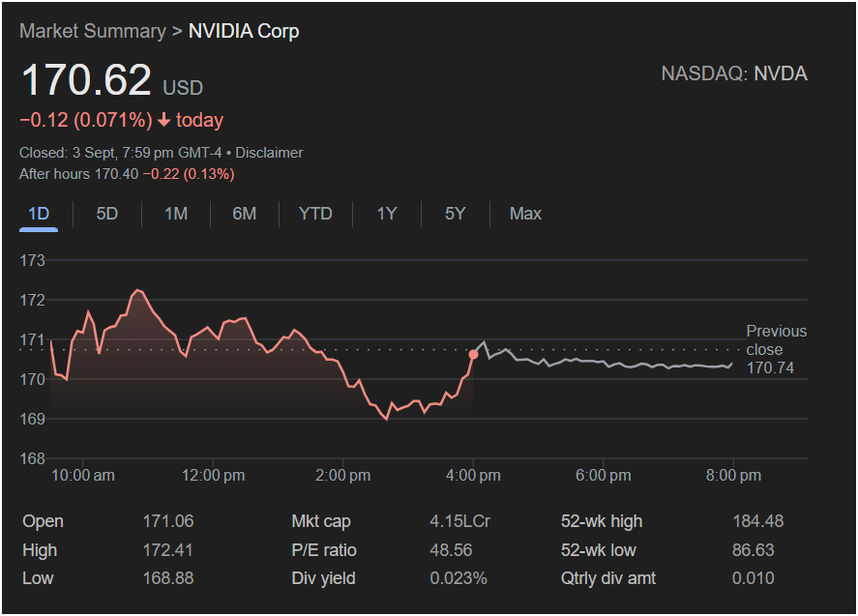The width and height of the screenshot is (858, 616).
Task: Click the Qtrly div amt label
Action: pos(607,578)
